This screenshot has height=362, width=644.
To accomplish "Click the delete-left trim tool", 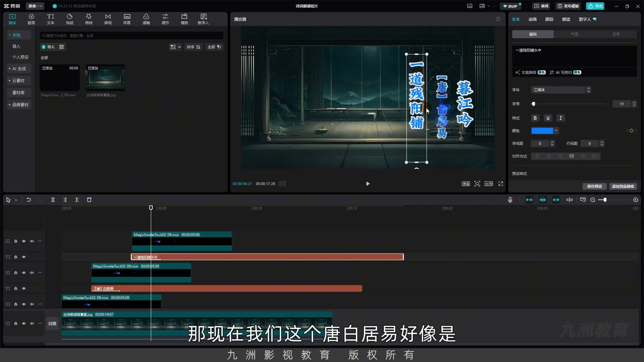I will (65, 200).
